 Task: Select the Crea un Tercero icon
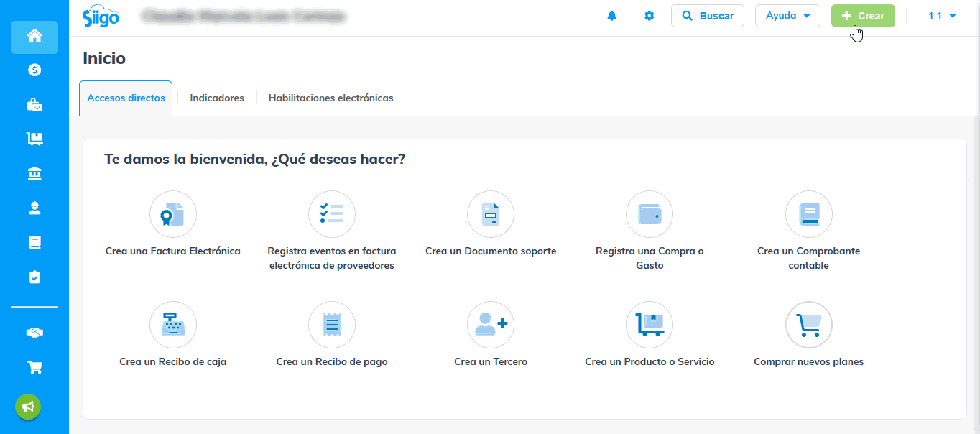(x=490, y=325)
